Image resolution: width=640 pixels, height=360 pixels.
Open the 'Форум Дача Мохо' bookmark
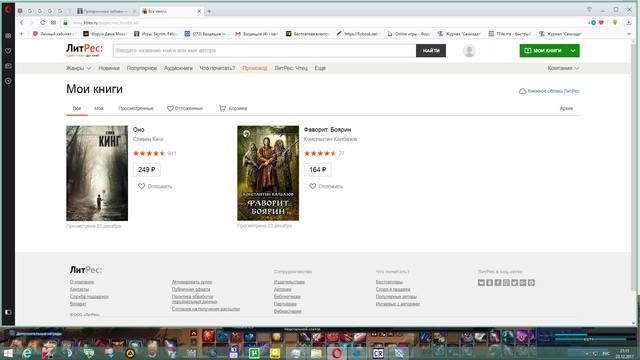(105, 34)
